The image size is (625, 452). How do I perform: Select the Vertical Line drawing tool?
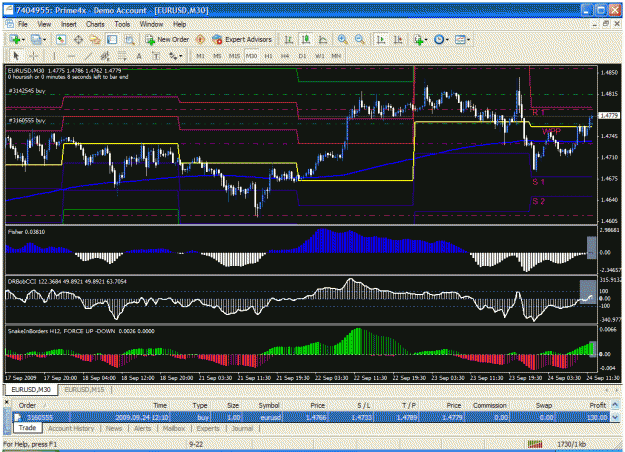54,56
